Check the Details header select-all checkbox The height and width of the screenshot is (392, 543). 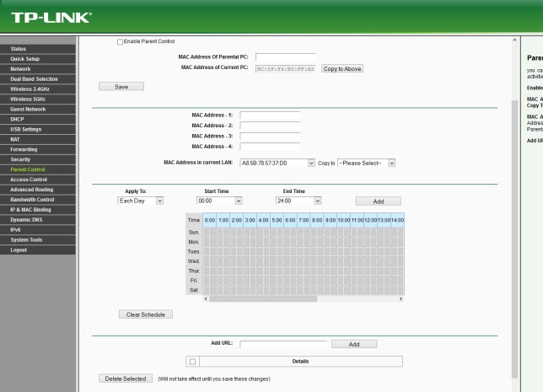click(x=193, y=362)
